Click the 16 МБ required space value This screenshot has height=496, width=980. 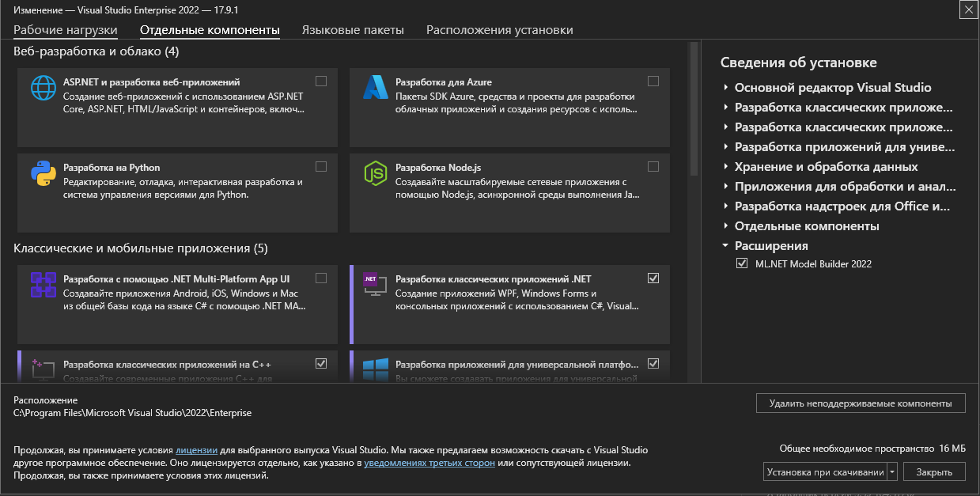(953, 448)
